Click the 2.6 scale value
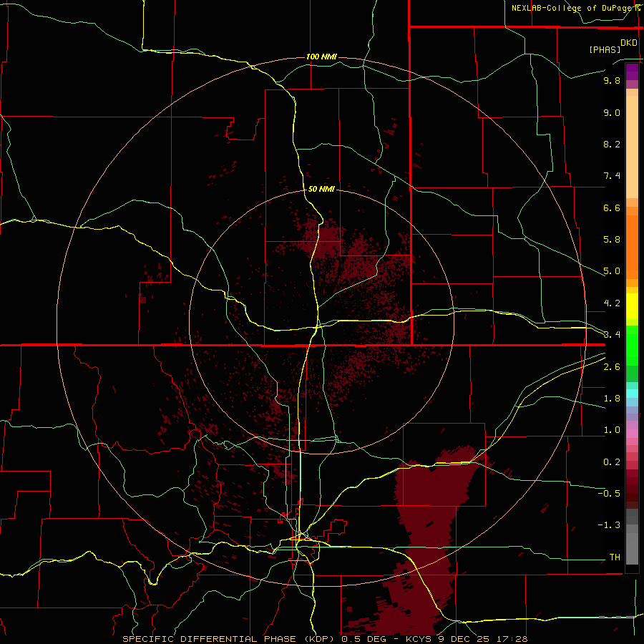This screenshot has width=644, height=644. pos(612,367)
